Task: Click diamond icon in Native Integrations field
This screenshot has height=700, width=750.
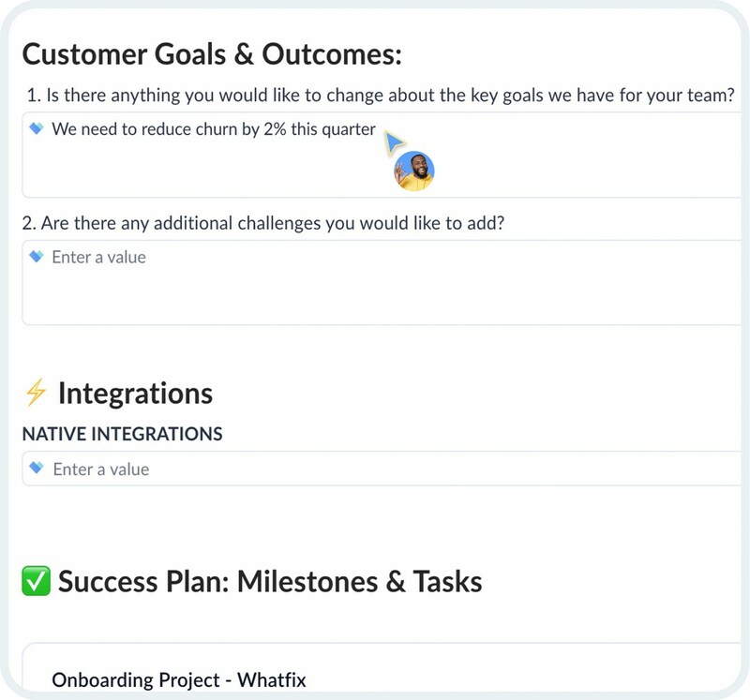Action: tap(37, 468)
